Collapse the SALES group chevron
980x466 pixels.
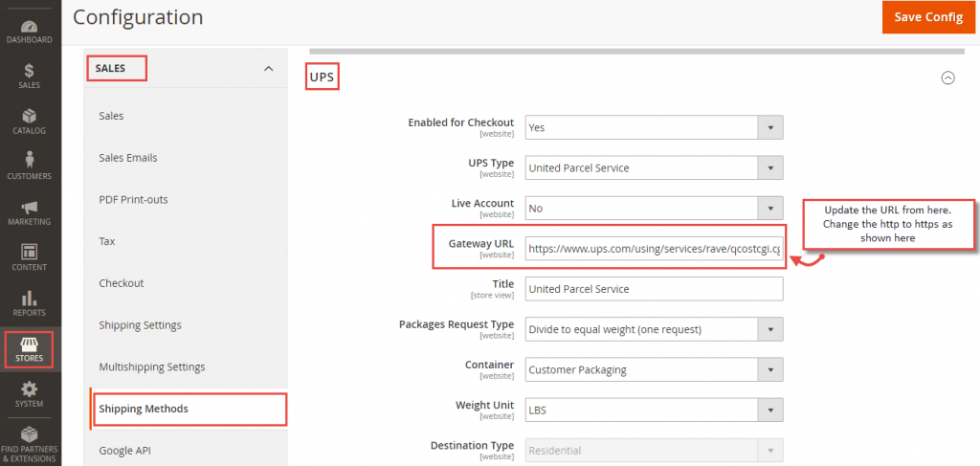[x=269, y=69]
